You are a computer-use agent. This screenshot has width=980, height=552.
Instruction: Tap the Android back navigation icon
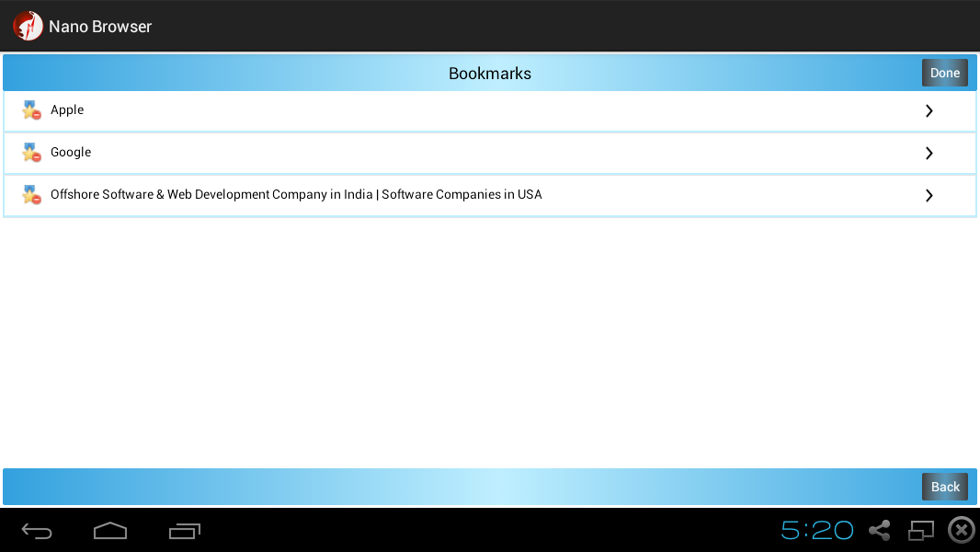pos(37,532)
